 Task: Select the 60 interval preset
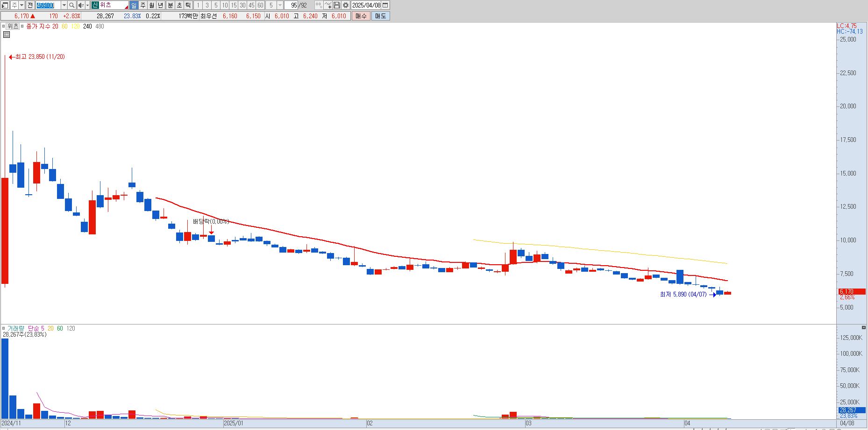[x=260, y=5]
